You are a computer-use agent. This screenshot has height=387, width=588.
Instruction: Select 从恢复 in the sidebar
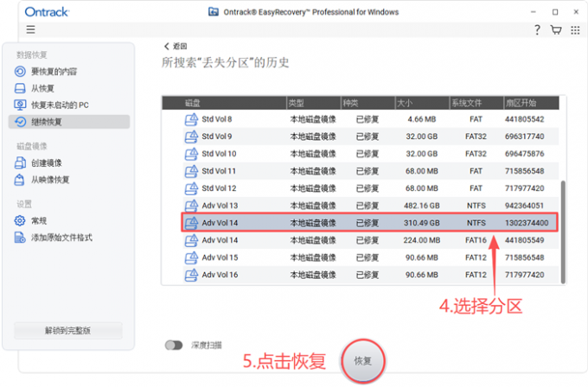[x=42, y=88]
